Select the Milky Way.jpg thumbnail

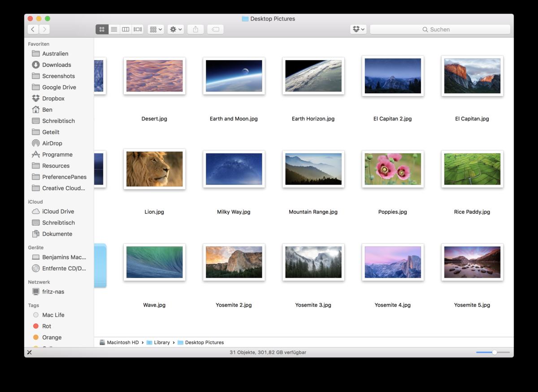click(x=234, y=169)
